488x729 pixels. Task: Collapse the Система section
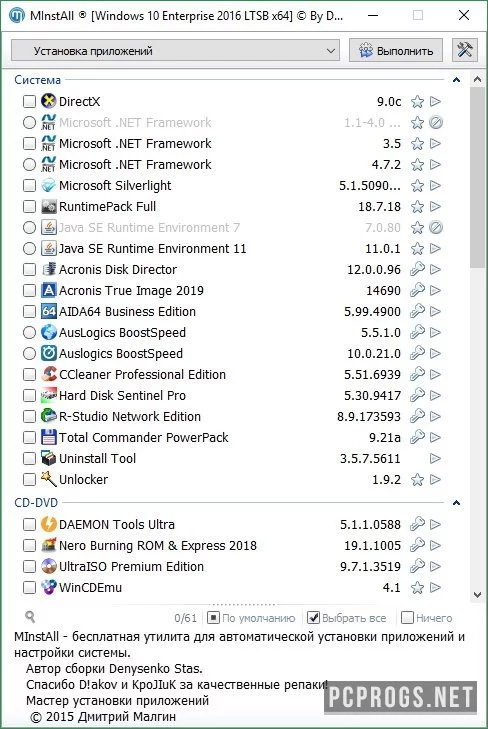tap(456, 80)
